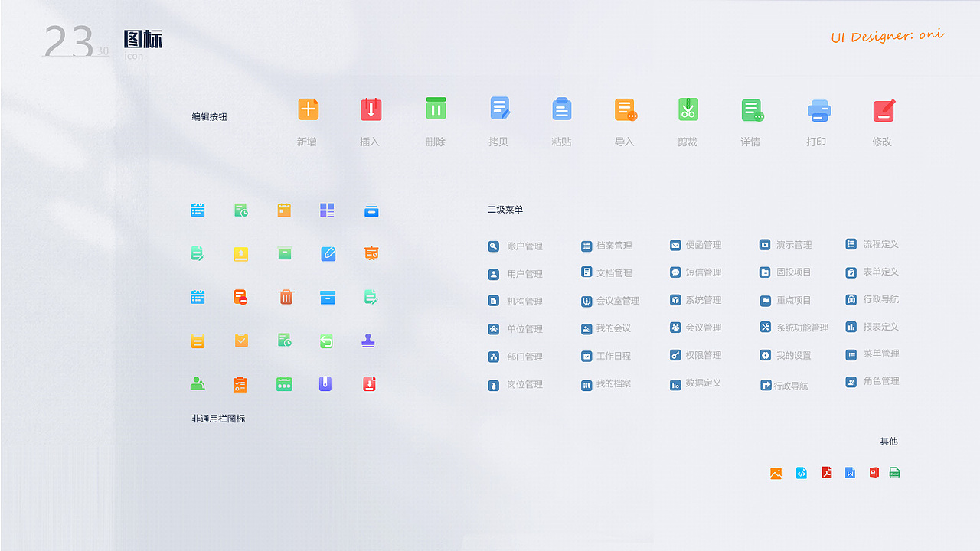Click the green spreadsheet file icon
This screenshot has height=551, width=980.
(x=894, y=472)
